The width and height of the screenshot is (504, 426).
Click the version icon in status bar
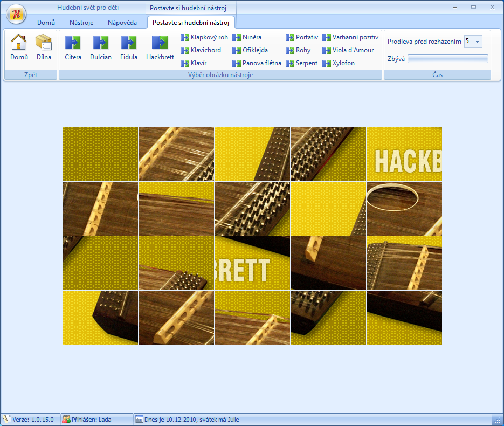[x=7, y=419]
